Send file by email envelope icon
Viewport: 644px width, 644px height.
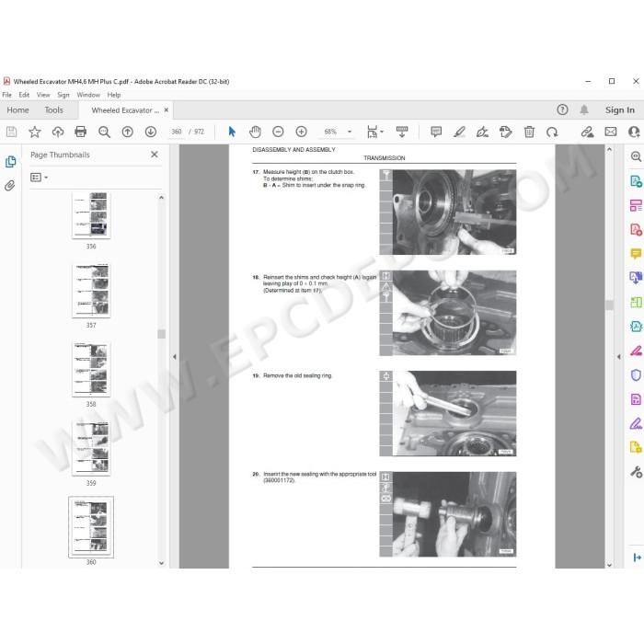click(x=611, y=132)
